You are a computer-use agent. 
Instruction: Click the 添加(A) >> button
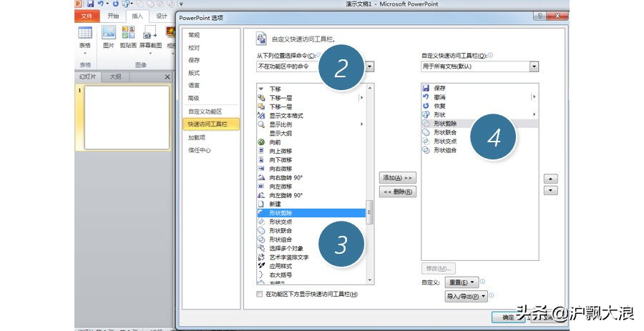pos(398,177)
